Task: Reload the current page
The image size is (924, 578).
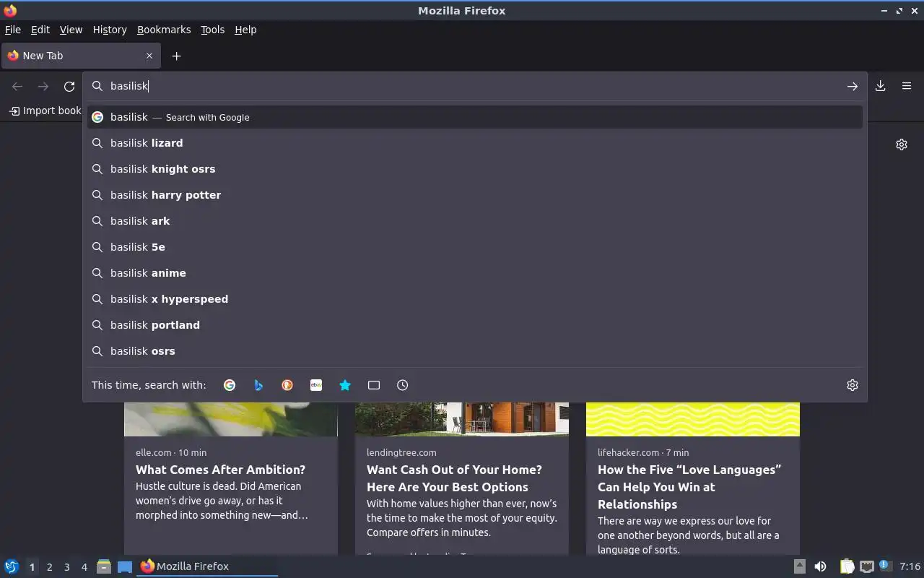Action: click(69, 86)
